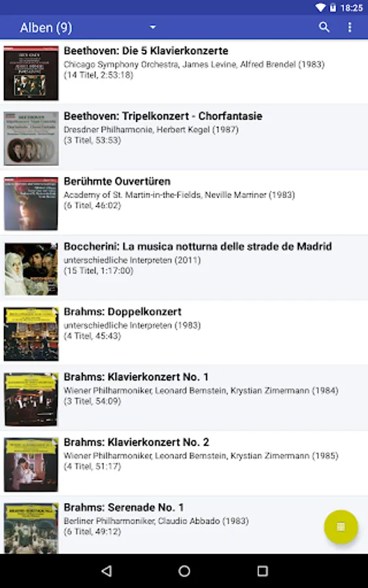The height and width of the screenshot is (588, 368).
Task: Tap the Android home circle icon
Action: click(184, 571)
